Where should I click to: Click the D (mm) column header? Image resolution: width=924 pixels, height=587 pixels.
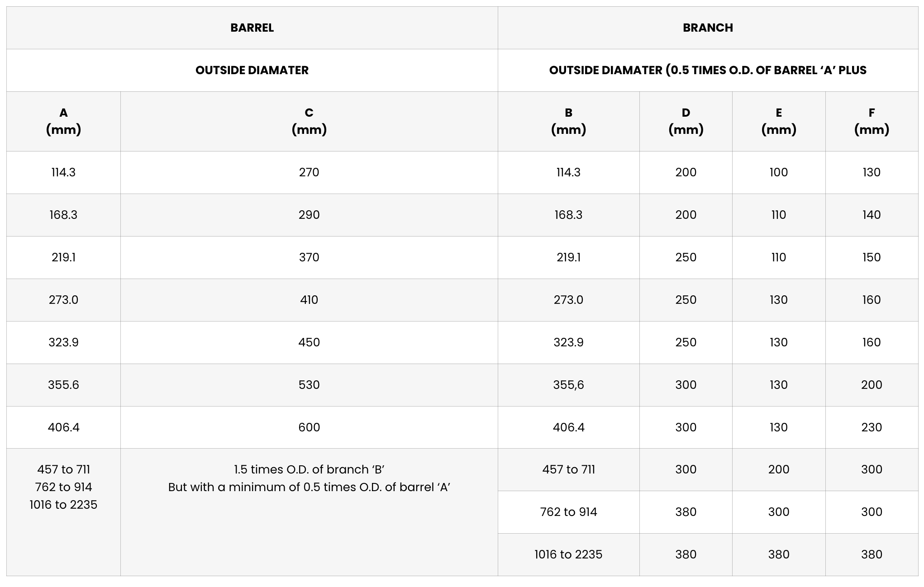pyautogui.click(x=686, y=121)
